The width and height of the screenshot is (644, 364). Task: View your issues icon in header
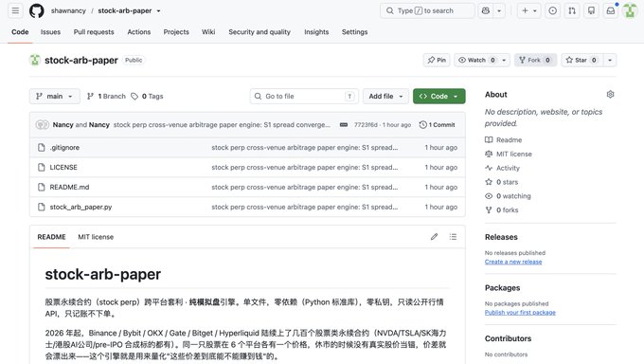553,10
